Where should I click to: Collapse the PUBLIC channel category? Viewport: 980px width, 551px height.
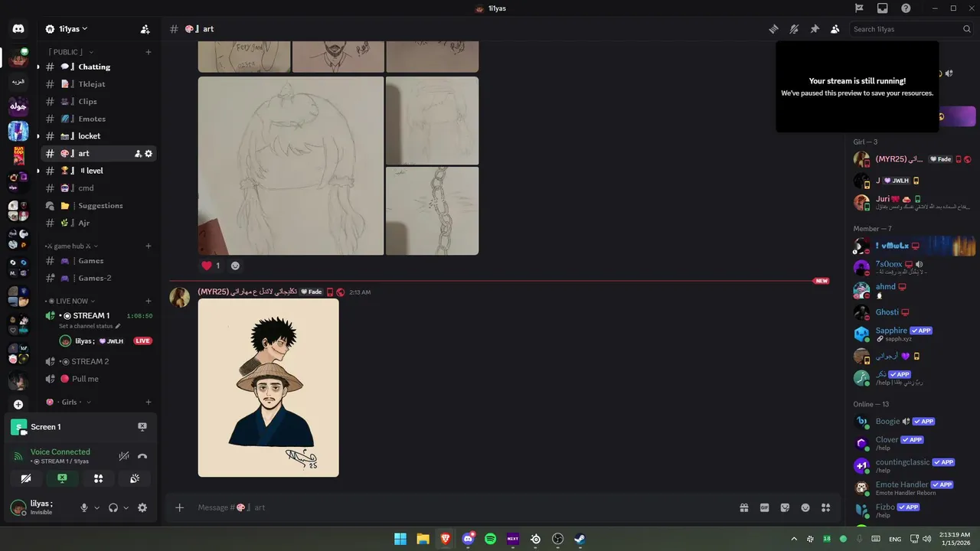[70, 52]
